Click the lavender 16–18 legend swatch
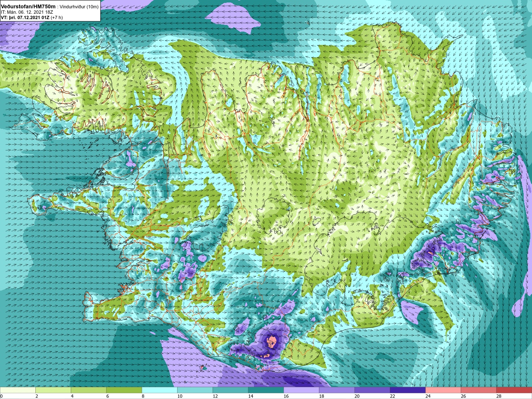 (x=301, y=390)
